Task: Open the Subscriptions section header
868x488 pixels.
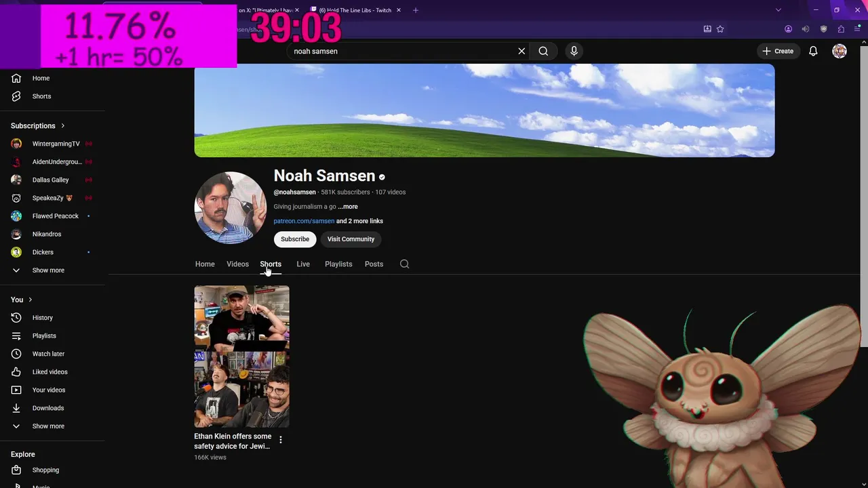Action: pos(38,125)
